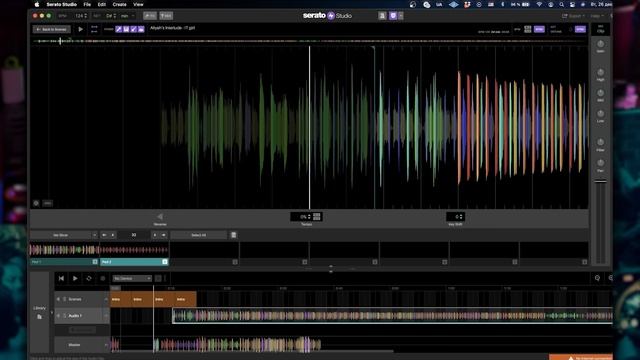Screen dimensions: 640x360
Task: Open the key note dropdown in the top bar
Action: tap(111, 16)
